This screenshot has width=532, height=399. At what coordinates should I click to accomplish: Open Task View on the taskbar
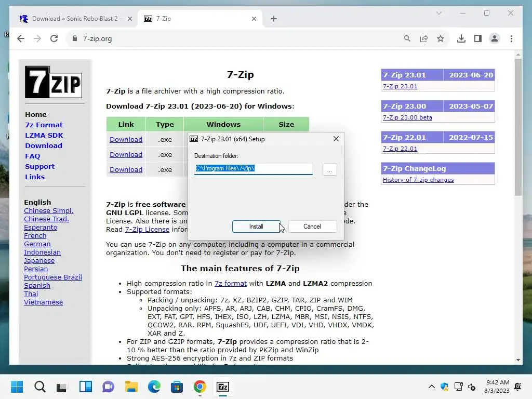(x=62, y=387)
